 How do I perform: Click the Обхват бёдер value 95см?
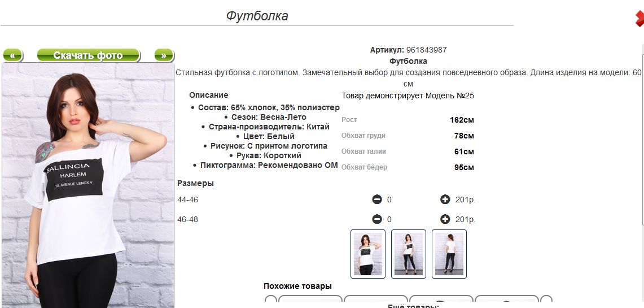[464, 167]
